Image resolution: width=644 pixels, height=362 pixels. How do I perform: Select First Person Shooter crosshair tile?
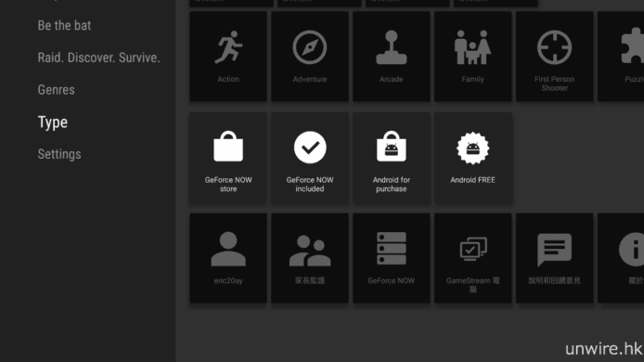click(x=555, y=57)
